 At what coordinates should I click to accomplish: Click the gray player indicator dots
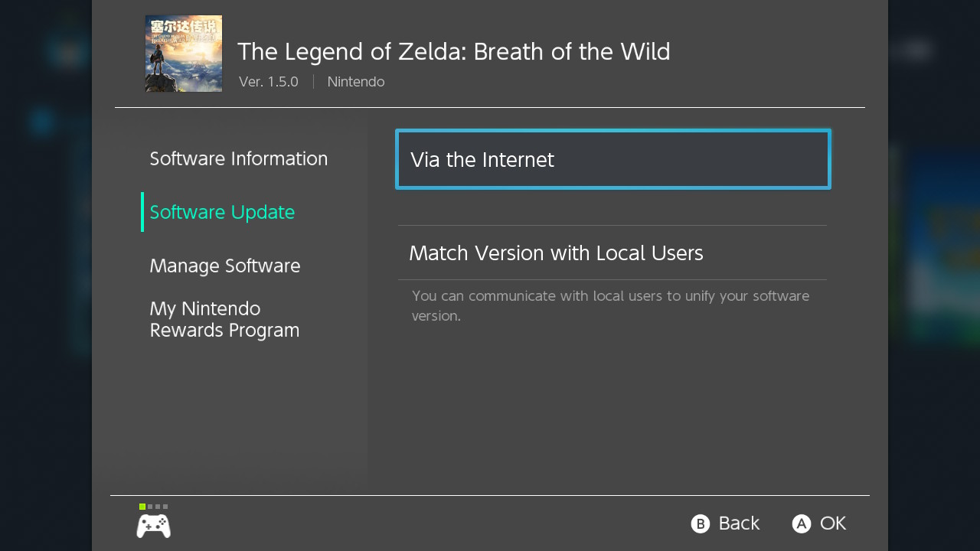(158, 507)
